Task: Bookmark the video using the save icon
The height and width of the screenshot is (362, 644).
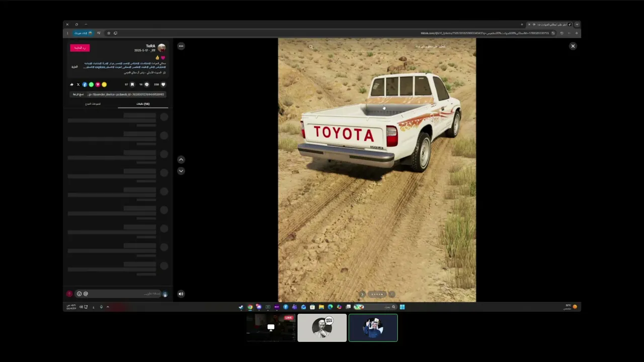Action: click(x=132, y=84)
